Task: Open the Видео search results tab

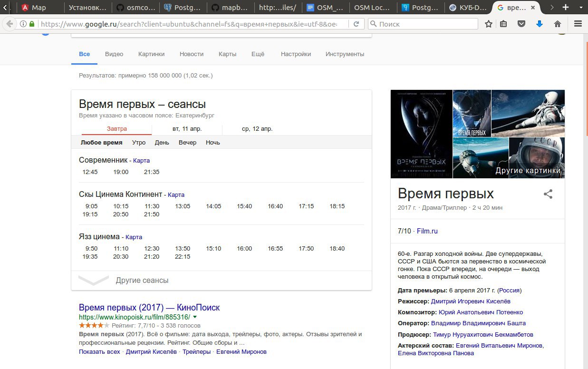Action: tap(114, 54)
